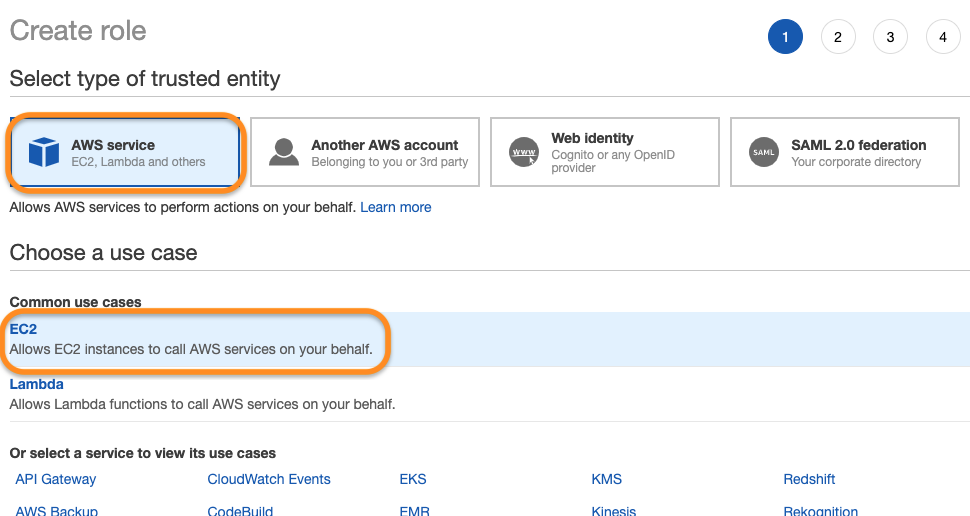Jump to wizard step 3 circle
This screenshot has width=970, height=516.
coord(890,38)
